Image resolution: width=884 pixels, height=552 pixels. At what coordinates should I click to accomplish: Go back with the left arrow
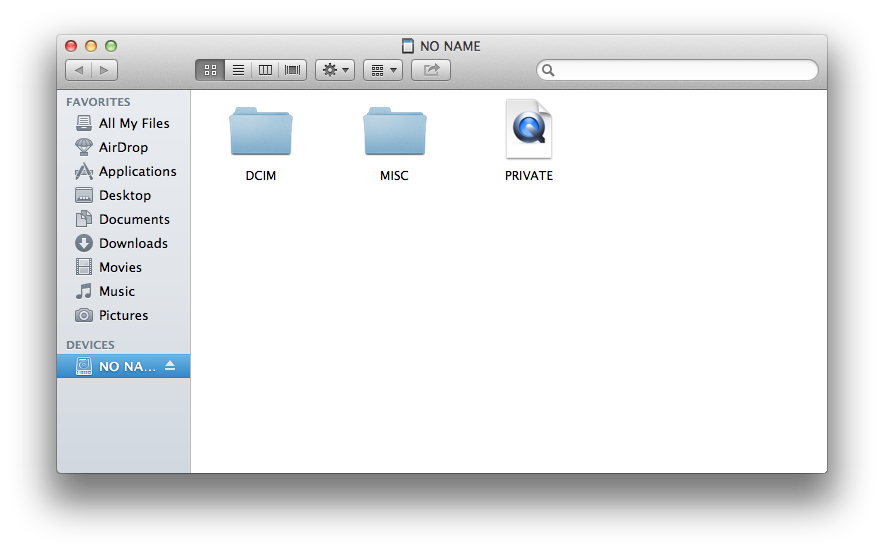78,70
